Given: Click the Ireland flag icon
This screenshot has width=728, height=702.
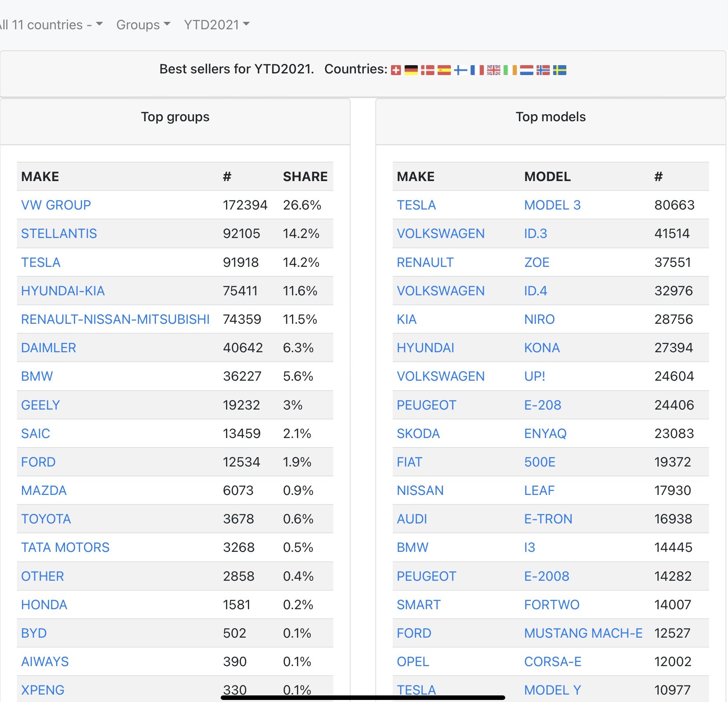Looking at the screenshot, I should 510,70.
